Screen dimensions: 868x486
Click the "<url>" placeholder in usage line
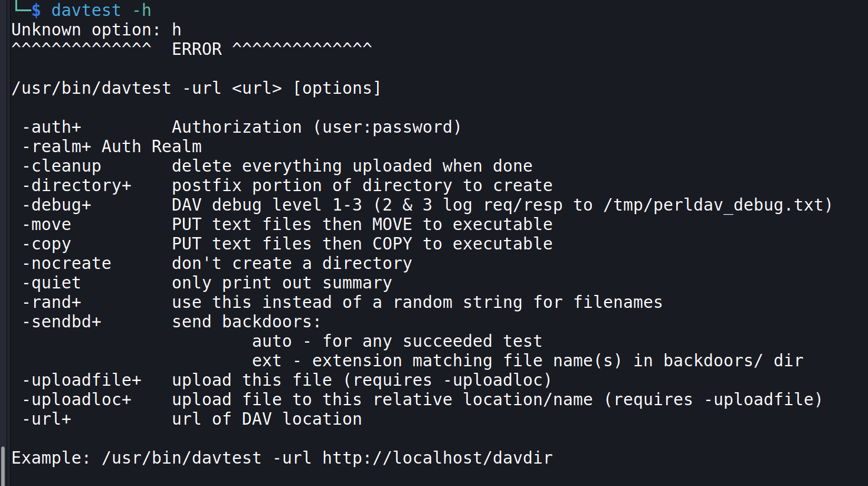[257, 88]
